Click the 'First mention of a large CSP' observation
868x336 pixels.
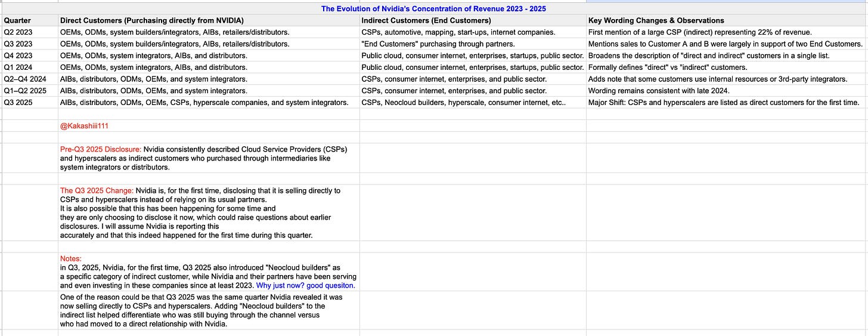click(727, 32)
